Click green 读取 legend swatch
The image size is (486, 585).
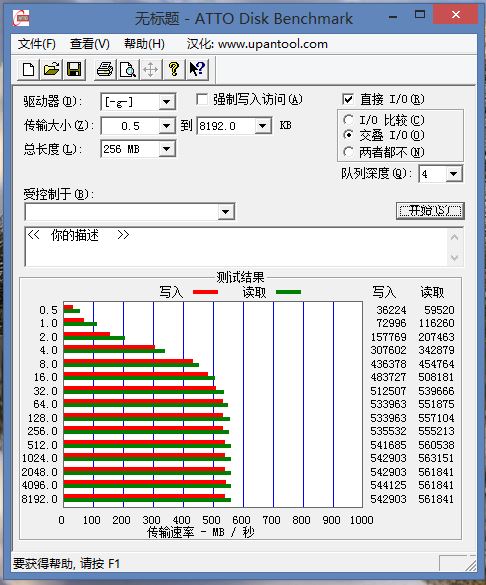tap(288, 292)
